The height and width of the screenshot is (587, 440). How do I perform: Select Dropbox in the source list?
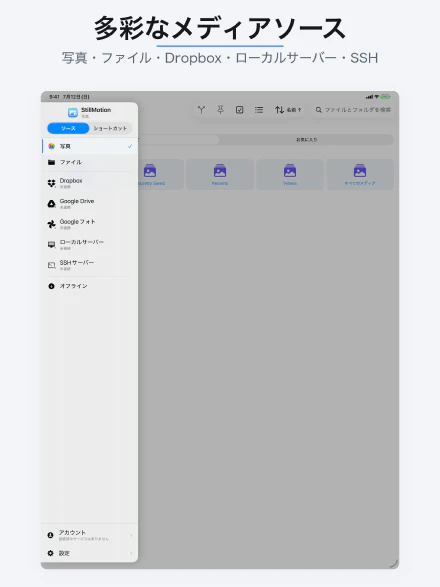(89, 183)
